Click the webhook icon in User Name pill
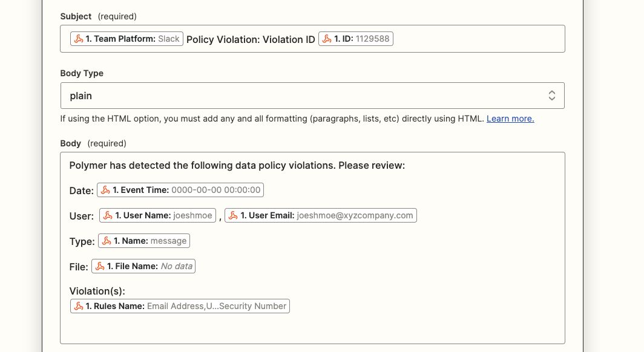The width and height of the screenshot is (644, 352). pos(108,215)
